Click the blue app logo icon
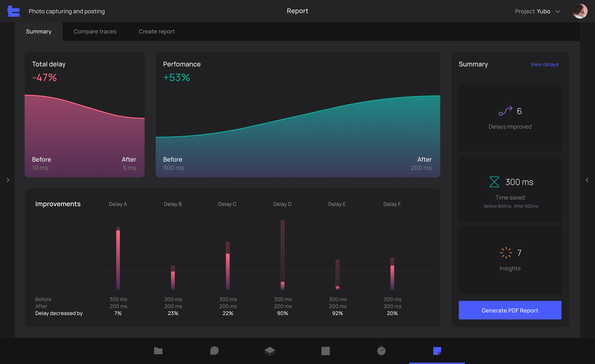This screenshot has width=595, height=364. tap(13, 11)
